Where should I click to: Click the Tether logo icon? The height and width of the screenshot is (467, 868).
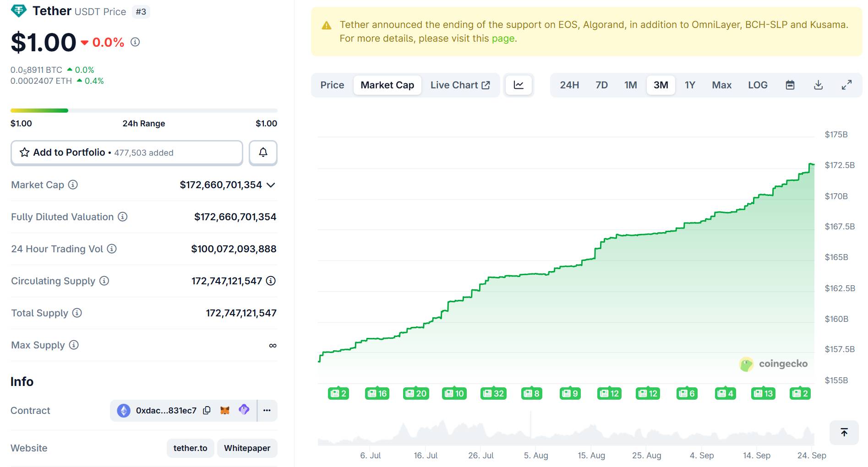(x=19, y=11)
